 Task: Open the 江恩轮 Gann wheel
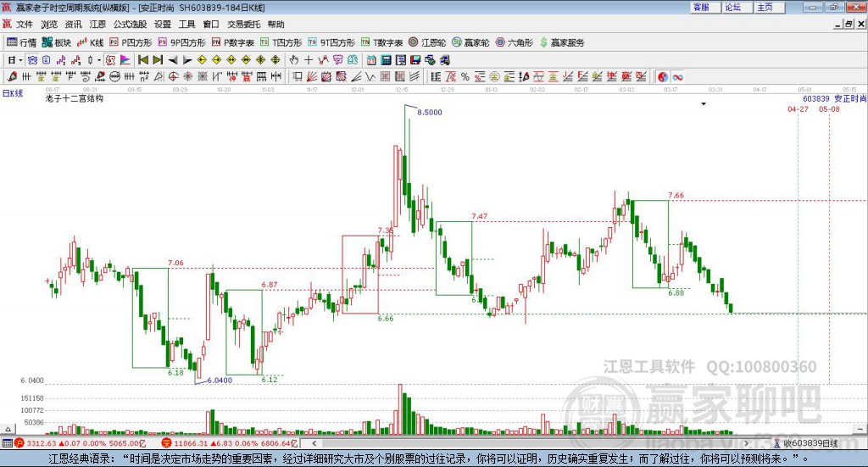coord(427,42)
